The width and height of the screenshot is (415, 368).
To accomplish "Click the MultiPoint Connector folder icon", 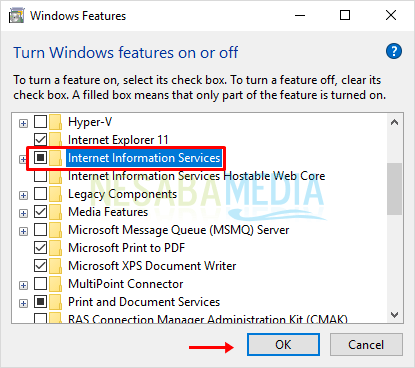I will click(55, 284).
